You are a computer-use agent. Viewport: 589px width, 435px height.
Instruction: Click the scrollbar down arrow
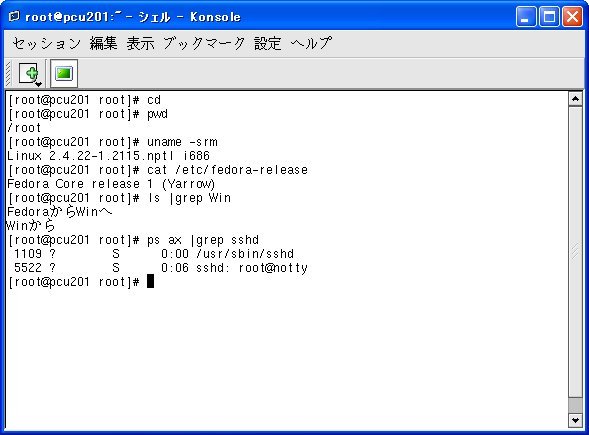coord(575,420)
